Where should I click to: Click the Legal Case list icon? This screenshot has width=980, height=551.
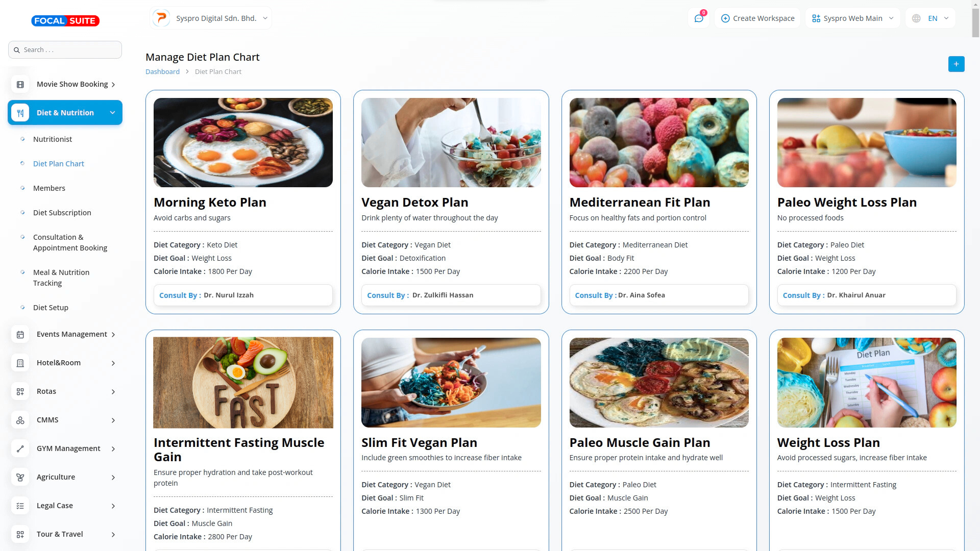pyautogui.click(x=20, y=506)
